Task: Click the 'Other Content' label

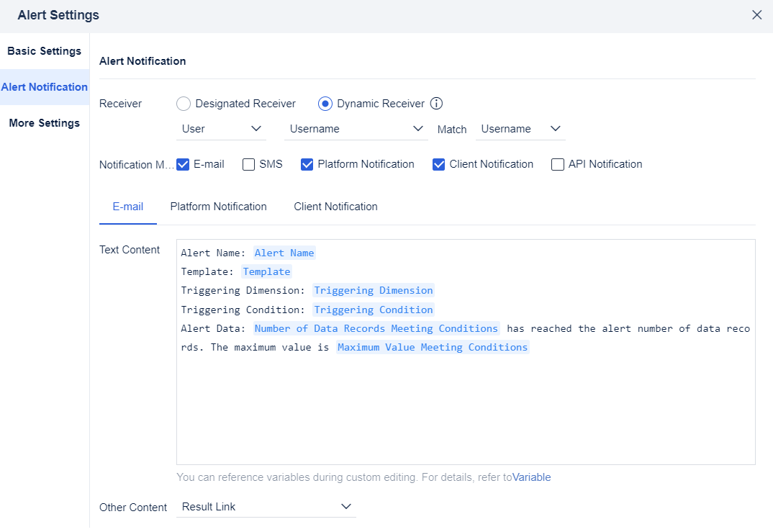Action: pos(133,508)
